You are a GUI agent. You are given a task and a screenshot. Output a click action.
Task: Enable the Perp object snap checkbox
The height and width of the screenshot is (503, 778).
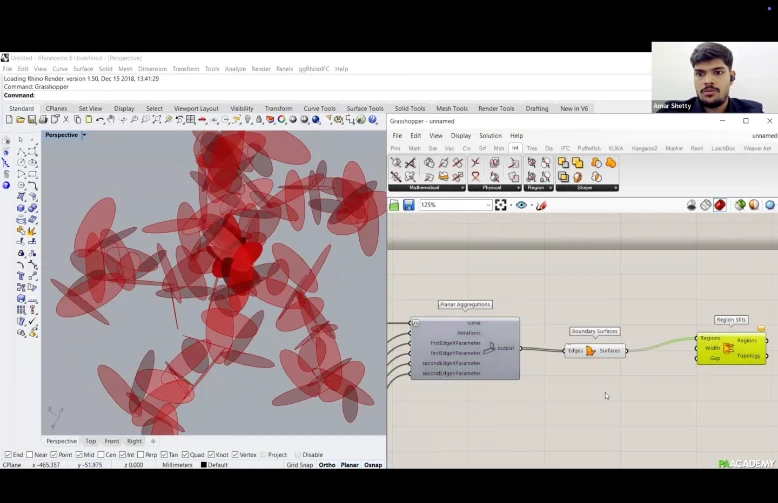(145, 455)
